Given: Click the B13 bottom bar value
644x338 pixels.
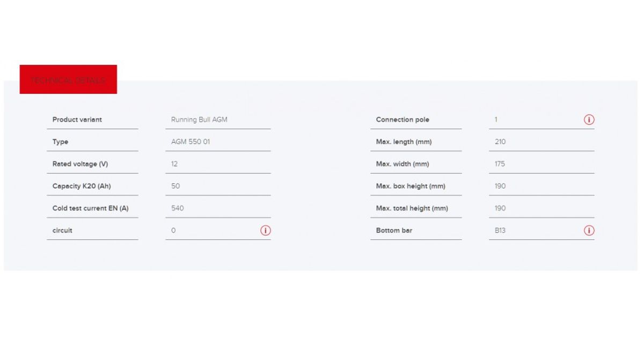Looking at the screenshot, I should pos(500,231).
